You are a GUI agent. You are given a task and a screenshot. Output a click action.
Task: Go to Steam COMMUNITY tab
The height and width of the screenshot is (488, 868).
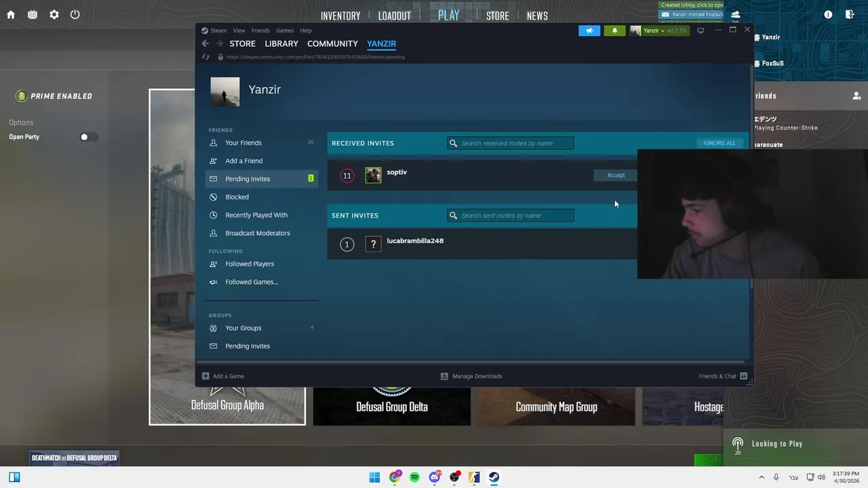pyautogui.click(x=332, y=43)
